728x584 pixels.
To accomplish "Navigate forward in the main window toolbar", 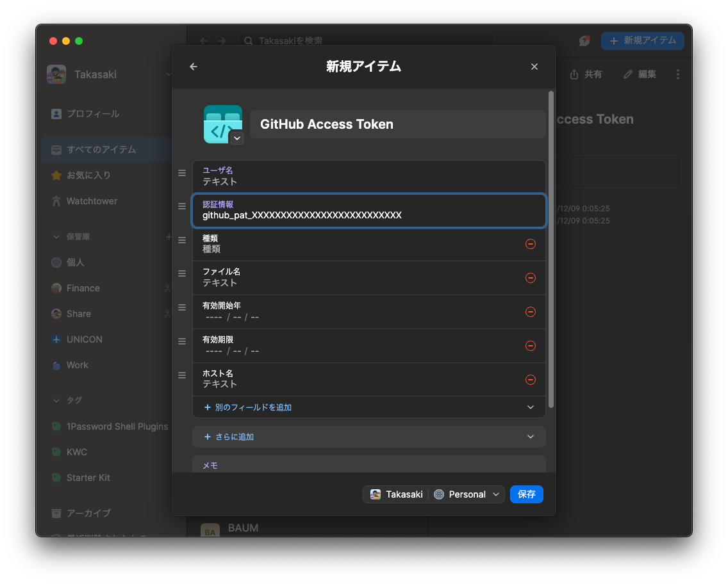I will (x=222, y=41).
